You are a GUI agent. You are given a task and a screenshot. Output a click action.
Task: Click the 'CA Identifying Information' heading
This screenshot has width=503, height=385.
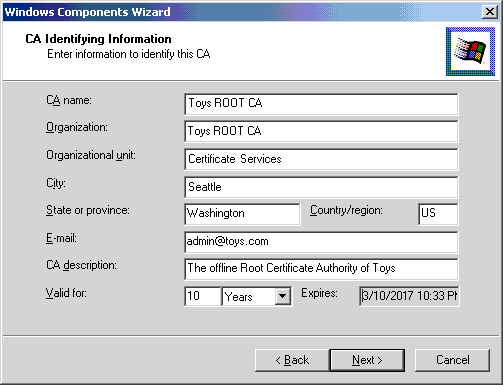(x=98, y=39)
